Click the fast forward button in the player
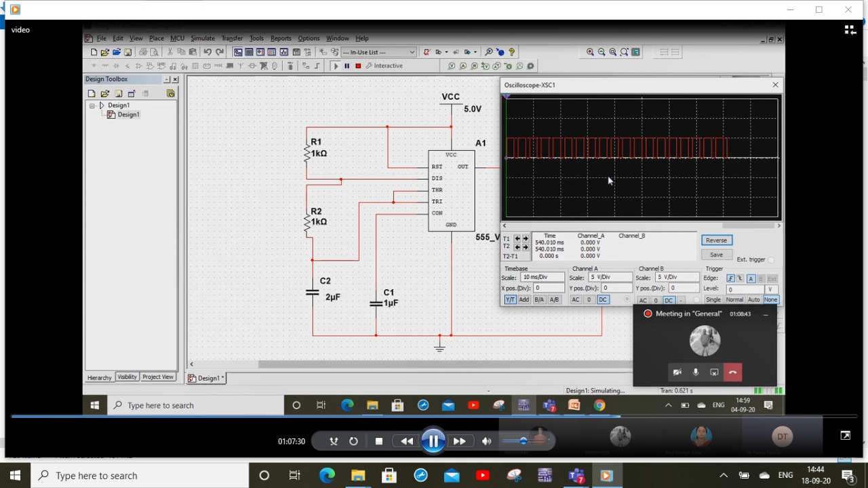868x488 pixels. (459, 441)
